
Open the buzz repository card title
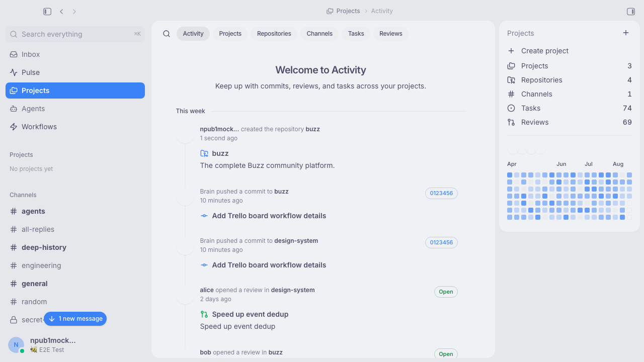point(220,153)
